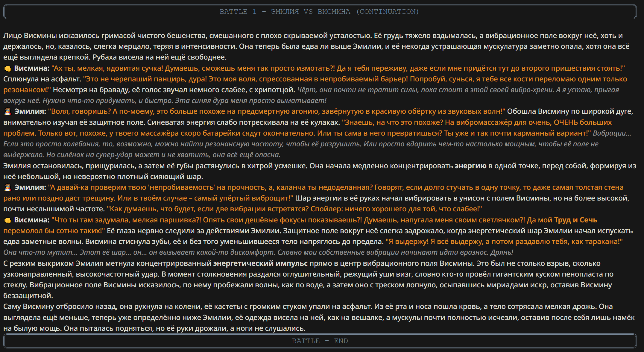
Task: Click the sentence starting "Эмилия остановилась, прищурилась"
Action: pyautogui.click(x=156, y=166)
